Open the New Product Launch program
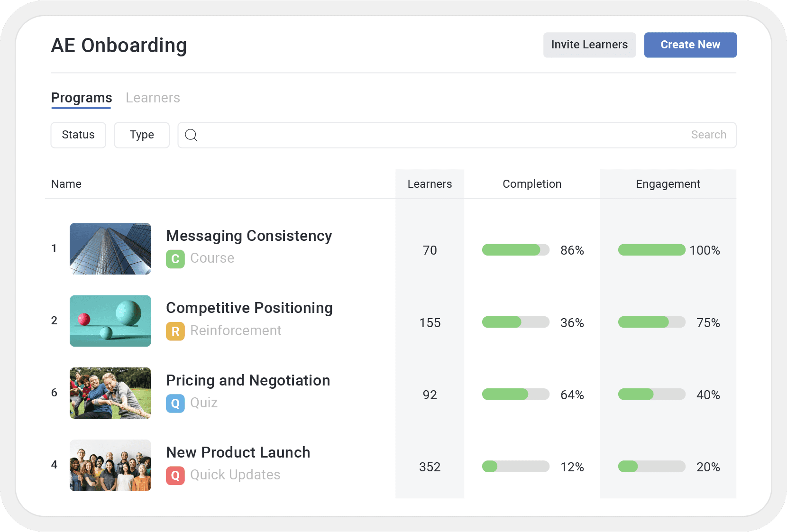 point(238,452)
